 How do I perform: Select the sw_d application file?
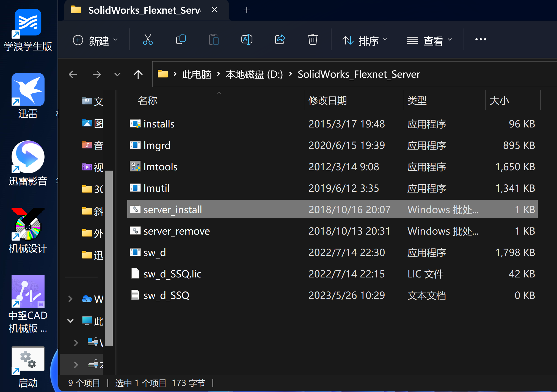[332, 252]
